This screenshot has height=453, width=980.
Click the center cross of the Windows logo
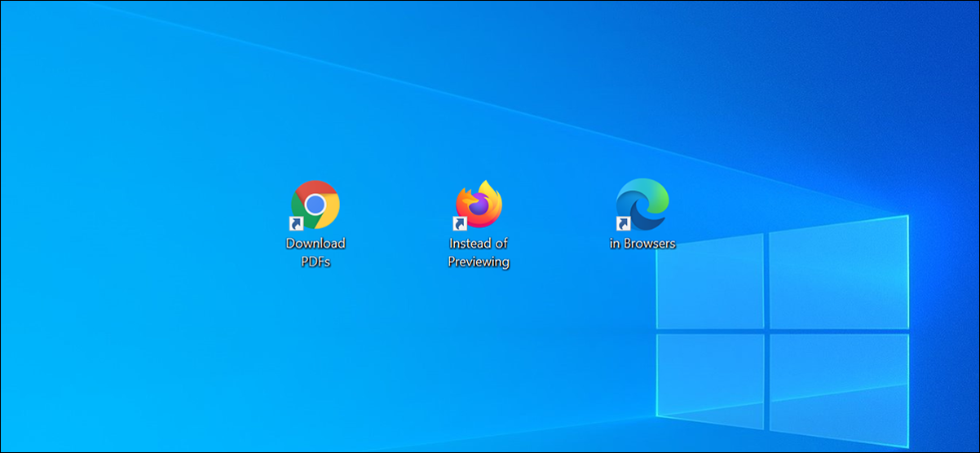766,330
